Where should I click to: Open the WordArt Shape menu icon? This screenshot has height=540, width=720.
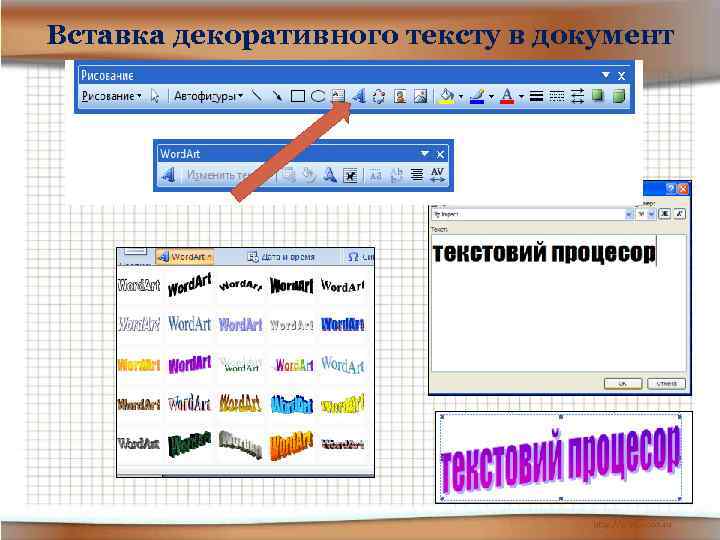click(x=329, y=175)
